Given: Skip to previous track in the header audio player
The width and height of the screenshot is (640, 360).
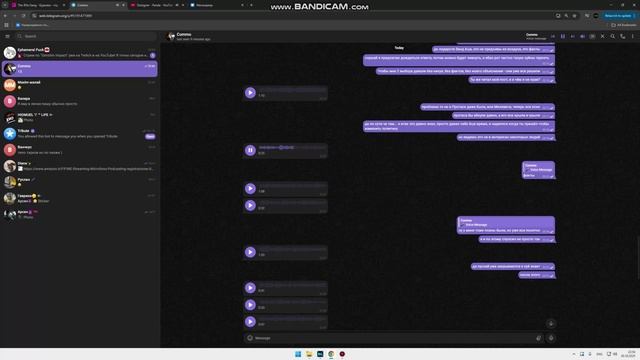Looking at the screenshot, I should 553,36.
